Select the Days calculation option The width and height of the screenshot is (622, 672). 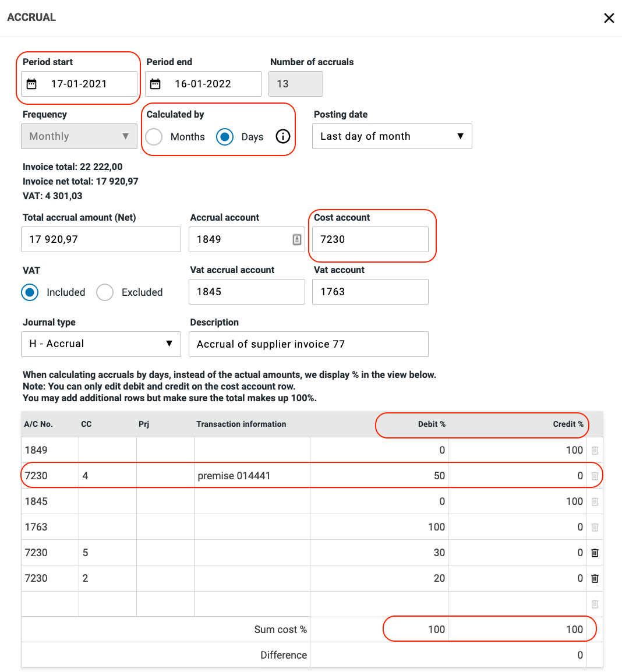(x=225, y=137)
